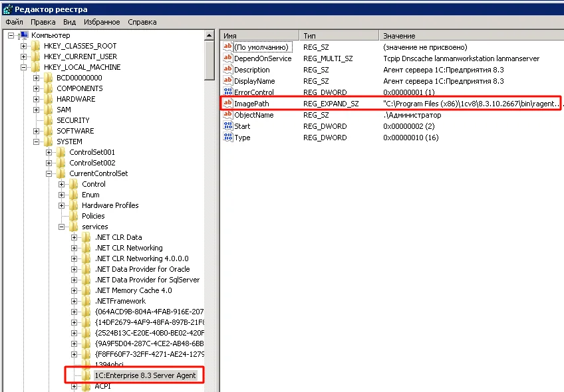564x392 pixels.
Task: Open the Файл menu
Action: coord(14,22)
